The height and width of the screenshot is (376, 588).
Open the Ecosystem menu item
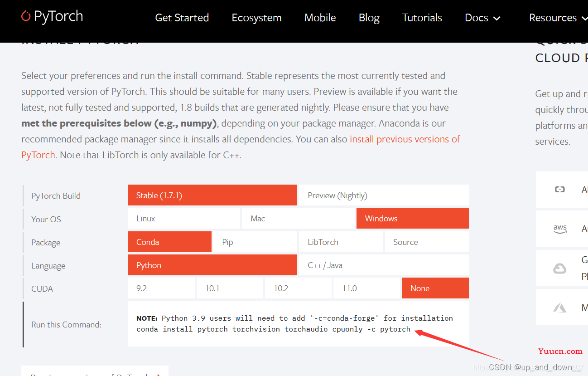256,18
